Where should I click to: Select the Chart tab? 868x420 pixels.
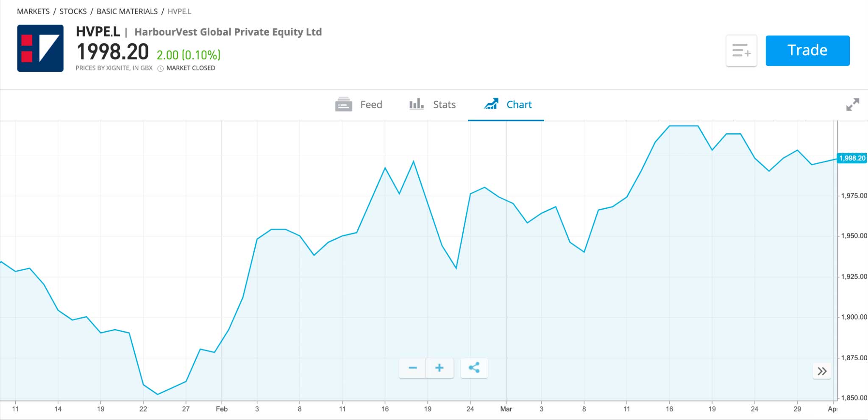point(507,104)
